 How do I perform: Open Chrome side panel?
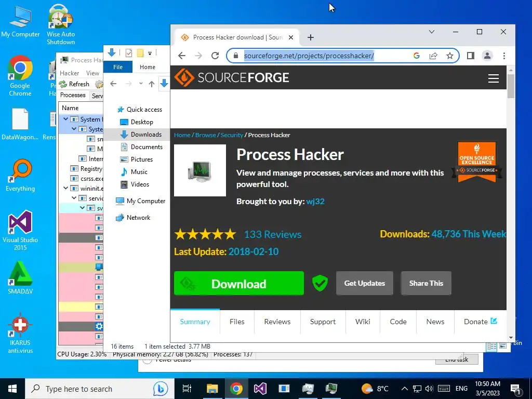(x=471, y=56)
